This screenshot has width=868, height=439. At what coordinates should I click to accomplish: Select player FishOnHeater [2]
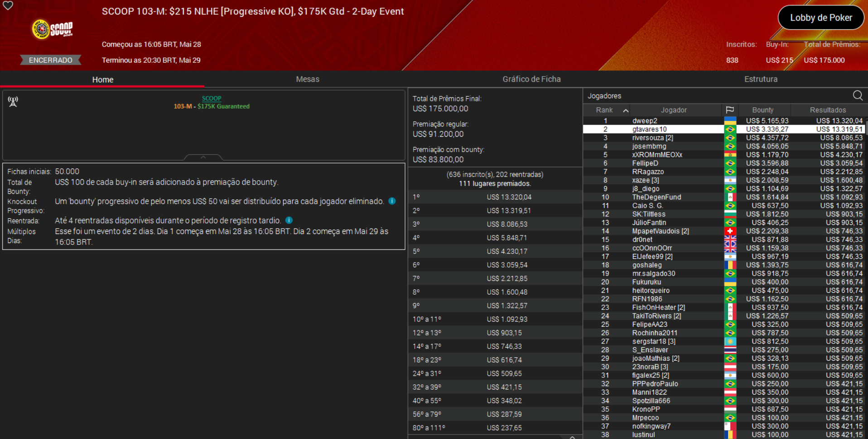(x=724, y=308)
